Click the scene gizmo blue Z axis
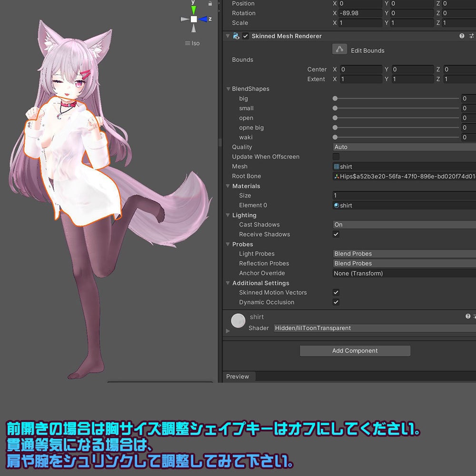The height and width of the screenshot is (476, 476). point(203,19)
